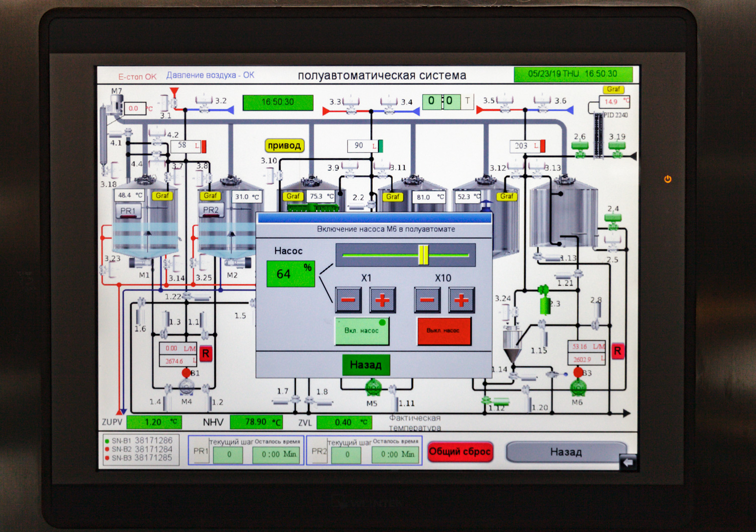Select the 58 L volume field
756x532 pixels.
[x=186, y=146]
